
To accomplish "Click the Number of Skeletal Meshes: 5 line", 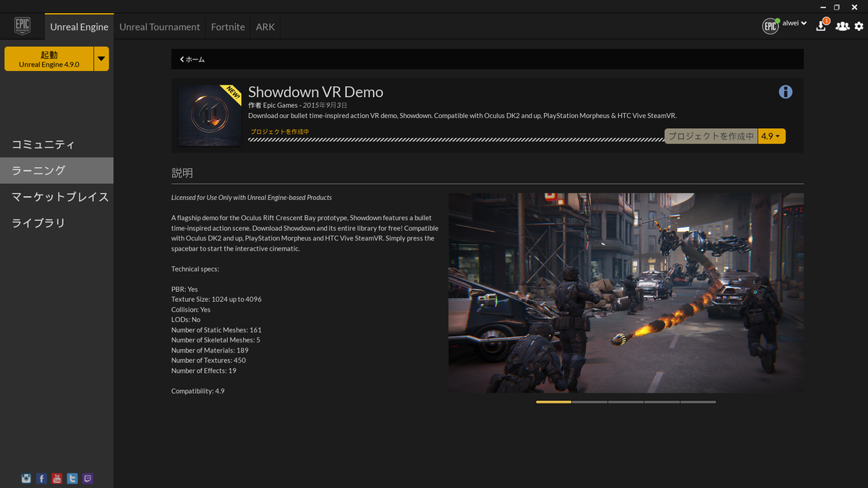I will pyautogui.click(x=216, y=340).
